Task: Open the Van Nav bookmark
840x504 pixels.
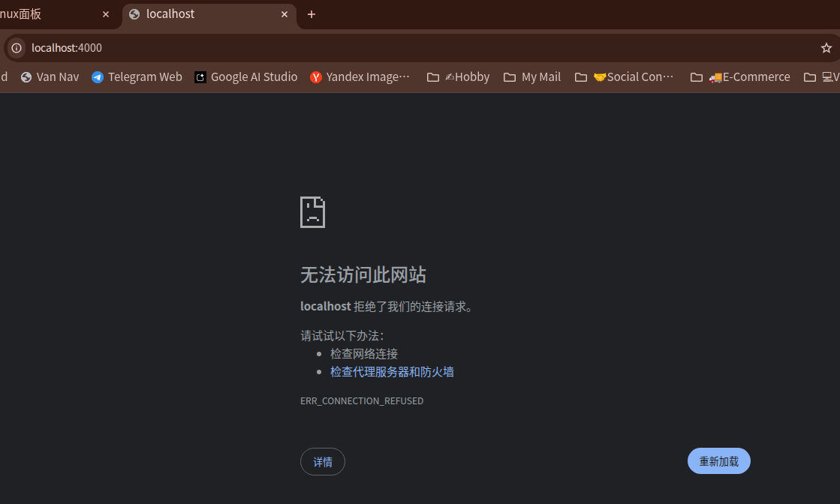Action: click(x=50, y=76)
